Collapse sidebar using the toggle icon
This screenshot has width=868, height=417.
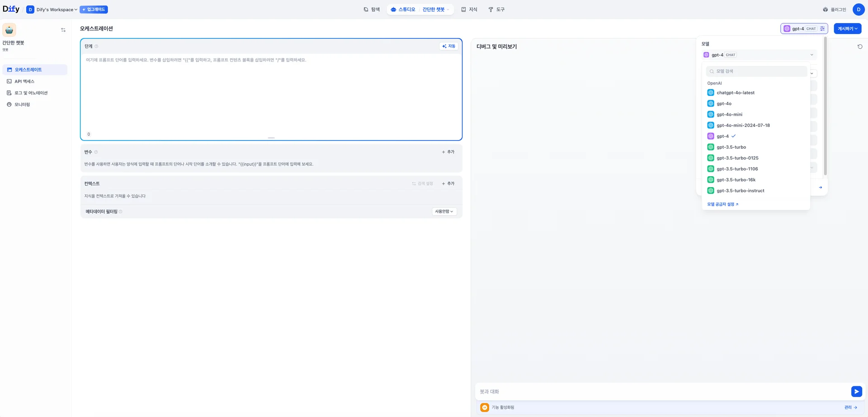click(x=63, y=30)
